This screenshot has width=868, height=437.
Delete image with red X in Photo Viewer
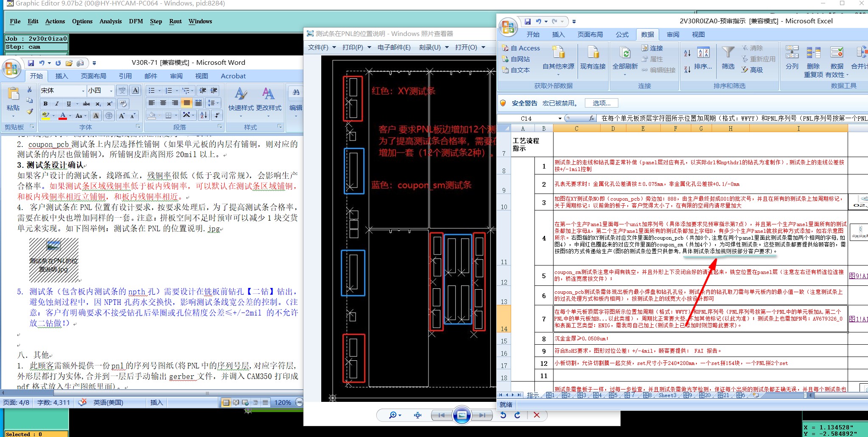(x=537, y=415)
